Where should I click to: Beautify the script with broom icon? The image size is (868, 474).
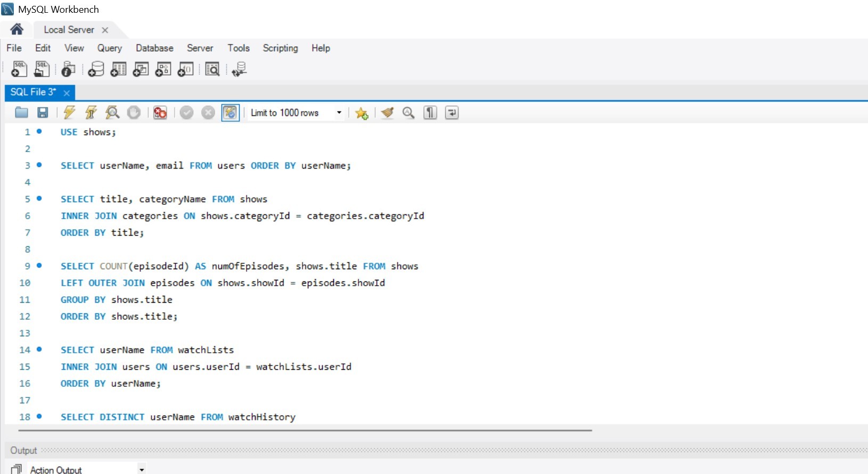click(387, 112)
